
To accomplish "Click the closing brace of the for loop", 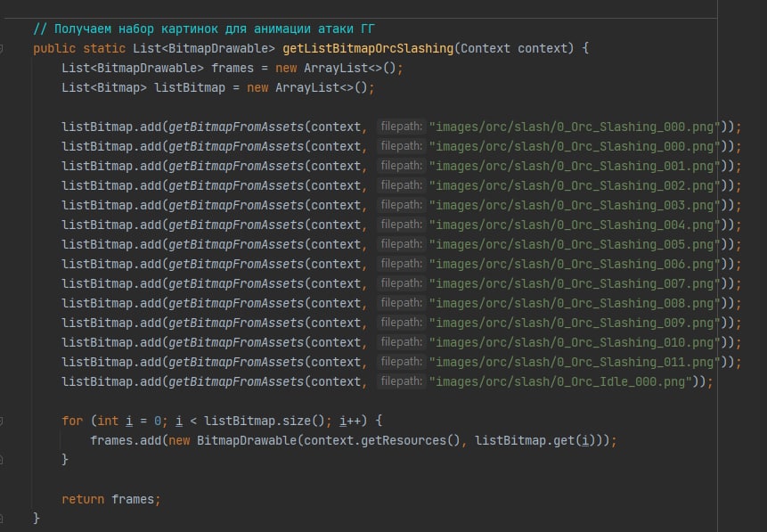I will point(65,459).
